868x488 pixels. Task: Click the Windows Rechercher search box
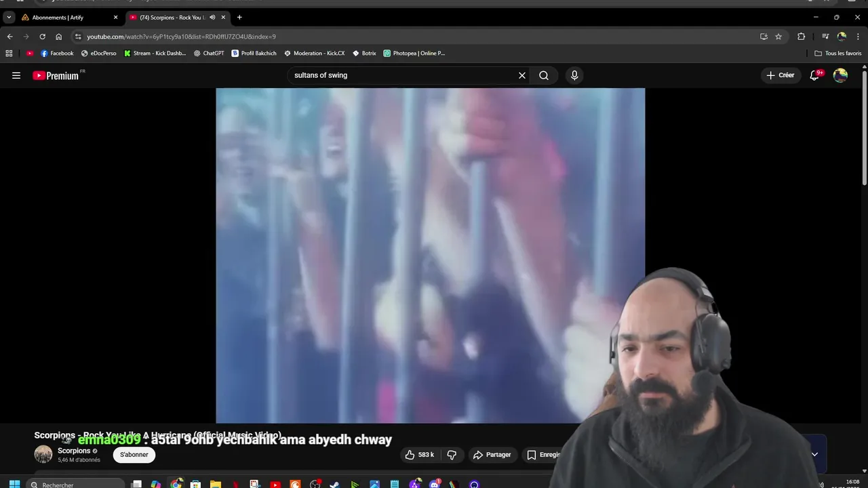[75, 484]
